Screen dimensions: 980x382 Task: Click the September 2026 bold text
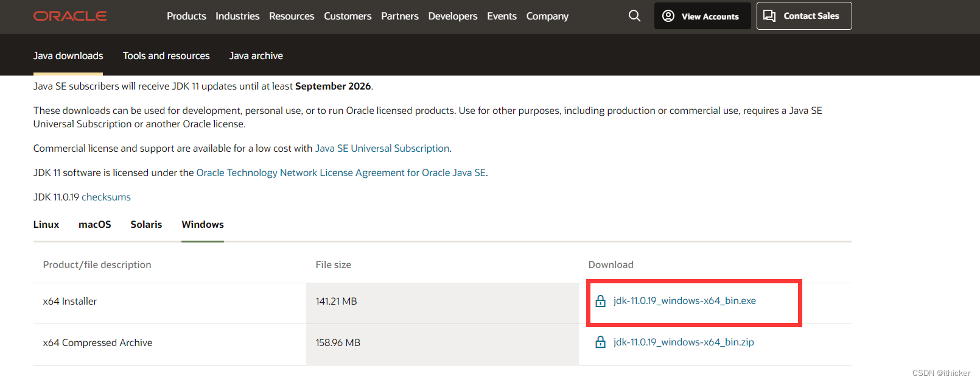click(x=333, y=86)
